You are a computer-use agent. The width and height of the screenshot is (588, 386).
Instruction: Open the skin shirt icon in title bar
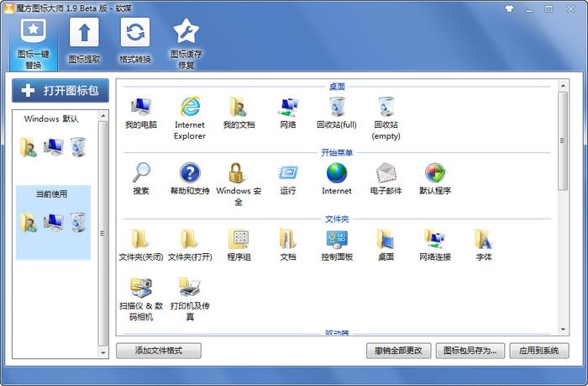click(x=509, y=8)
